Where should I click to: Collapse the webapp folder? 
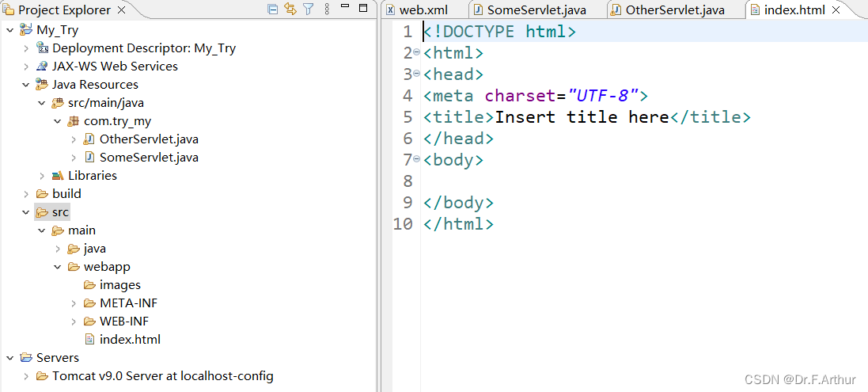[58, 267]
